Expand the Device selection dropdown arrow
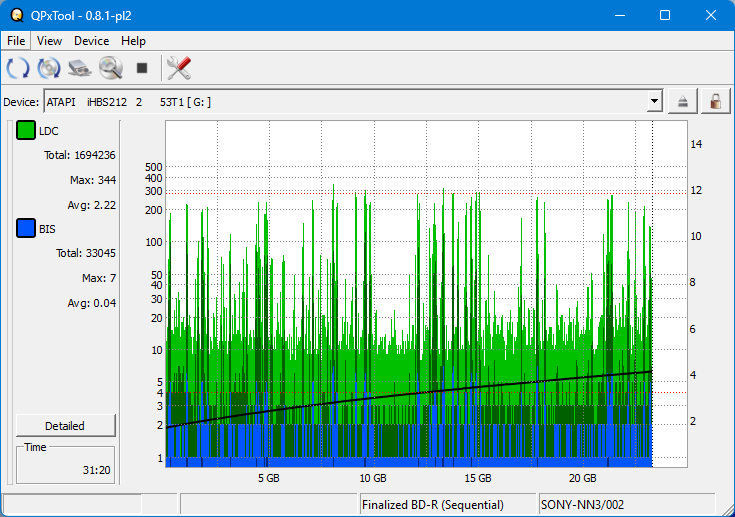Image resolution: width=735 pixels, height=517 pixels. [x=654, y=101]
